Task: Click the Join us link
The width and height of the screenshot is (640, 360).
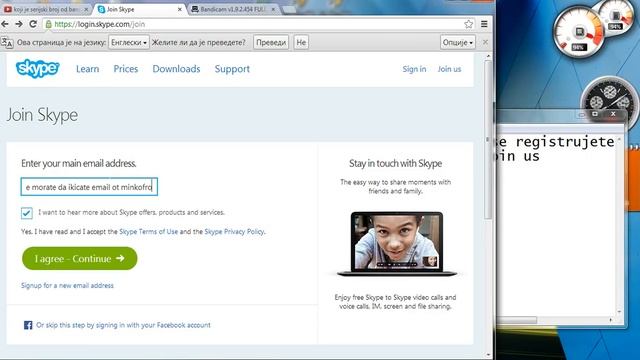Action: (x=449, y=69)
